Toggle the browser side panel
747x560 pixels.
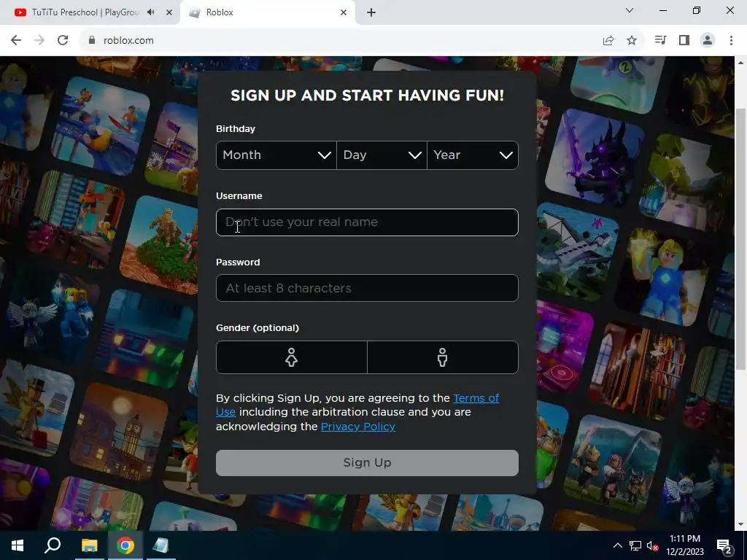pyautogui.click(x=684, y=41)
